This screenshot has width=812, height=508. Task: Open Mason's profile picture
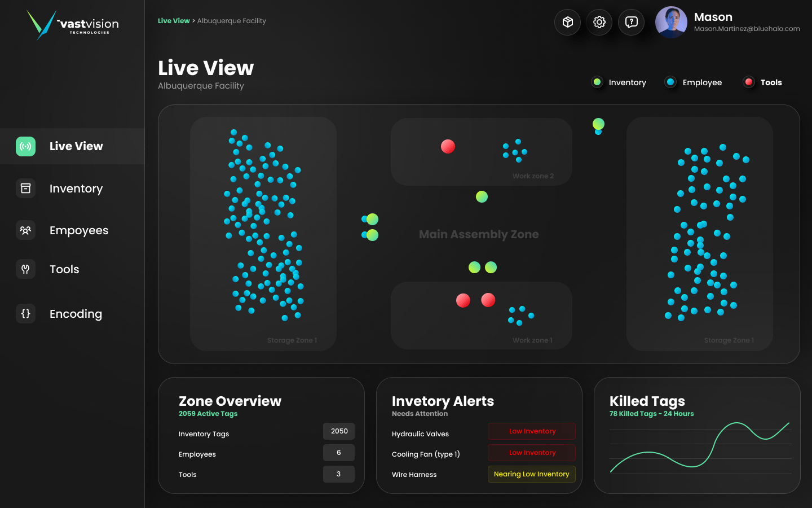(671, 22)
